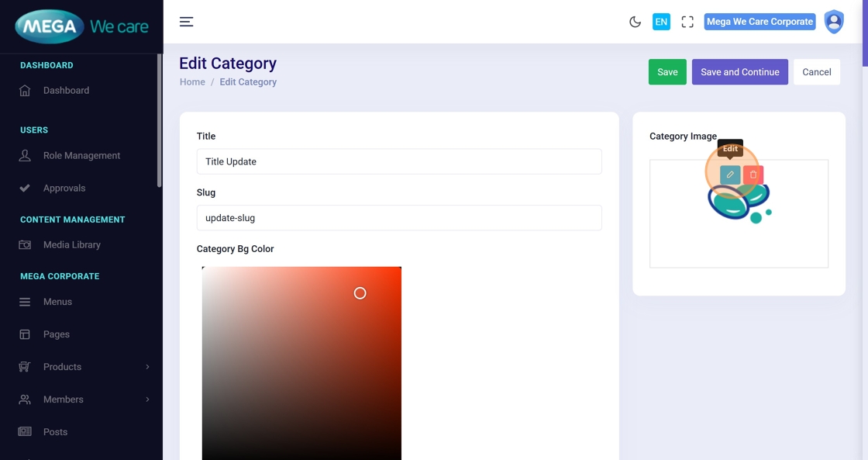
Task: Pick a color in the Bg Color gradient
Action: click(x=301, y=363)
